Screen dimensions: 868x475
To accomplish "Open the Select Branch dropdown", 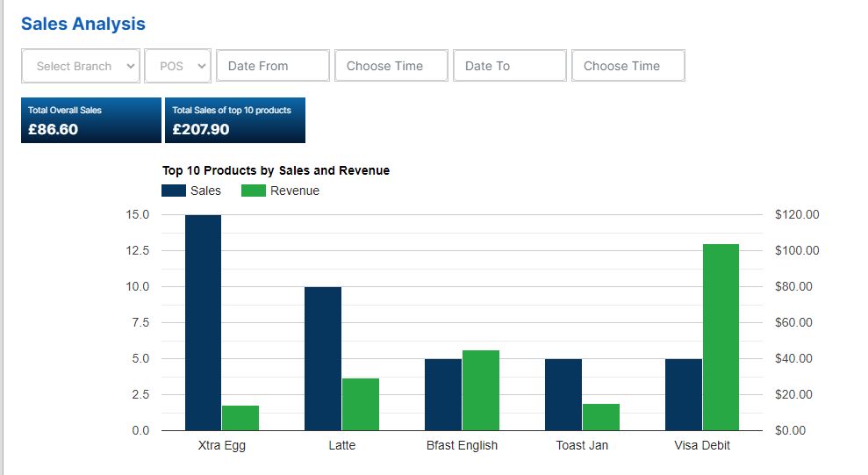I will click(81, 66).
